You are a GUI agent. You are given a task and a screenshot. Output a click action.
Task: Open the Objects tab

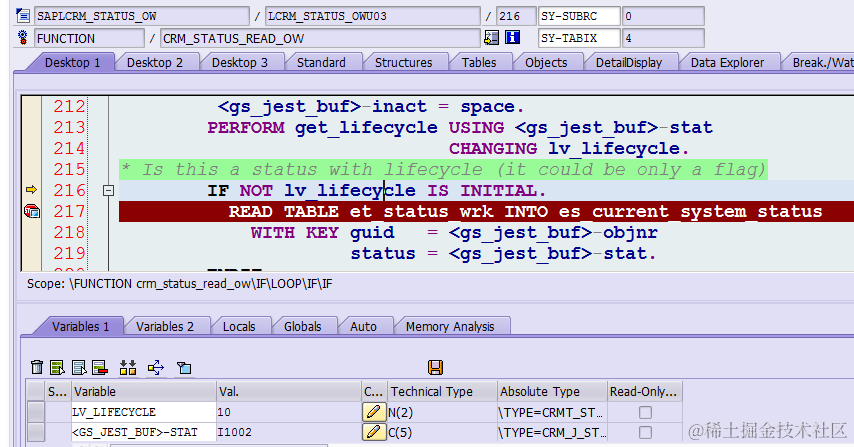coord(546,63)
